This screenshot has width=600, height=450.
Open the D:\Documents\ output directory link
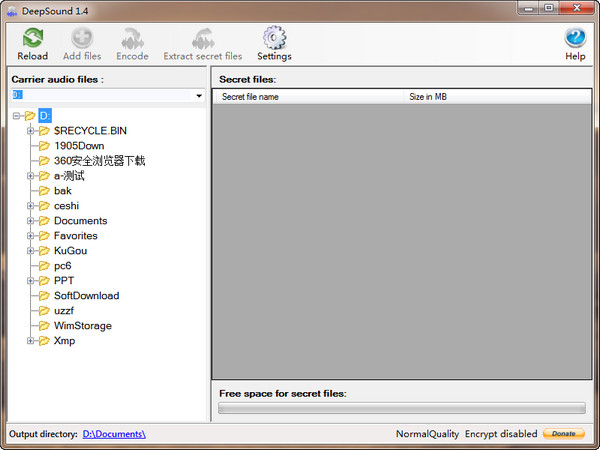pos(114,434)
